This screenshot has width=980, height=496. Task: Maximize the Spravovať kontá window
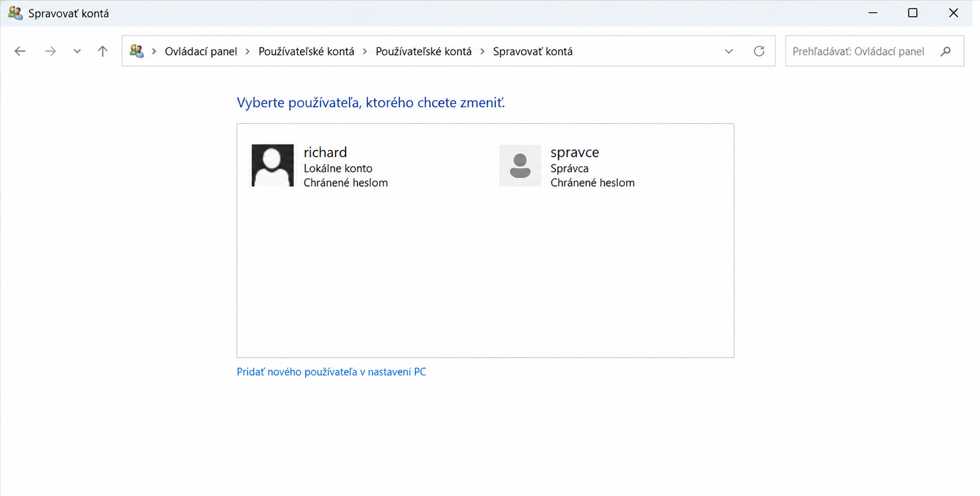[913, 13]
